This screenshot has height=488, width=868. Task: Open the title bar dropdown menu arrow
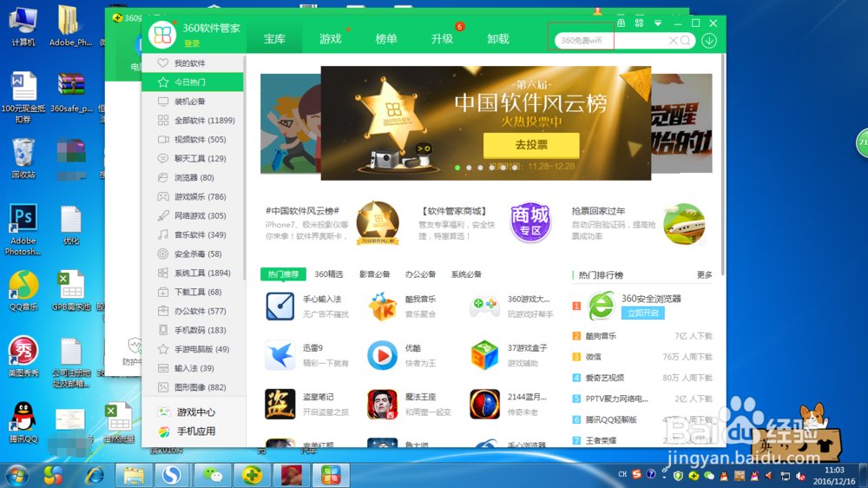658,23
